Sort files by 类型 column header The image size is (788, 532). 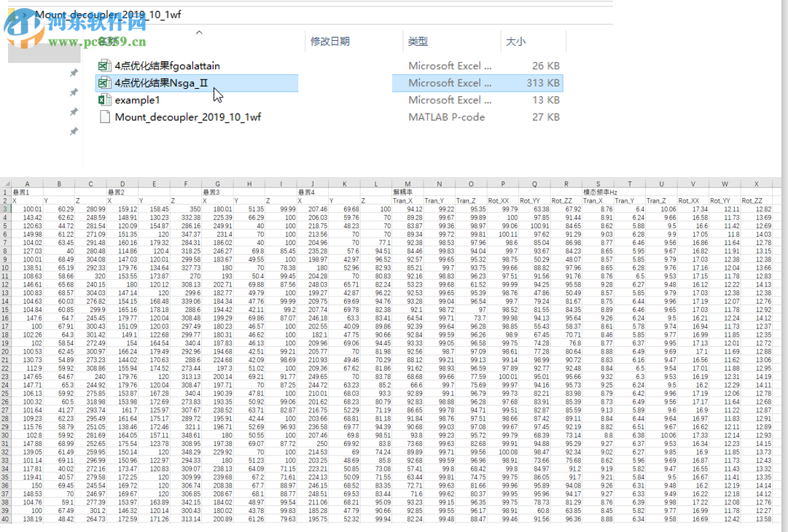pyautogui.click(x=418, y=42)
